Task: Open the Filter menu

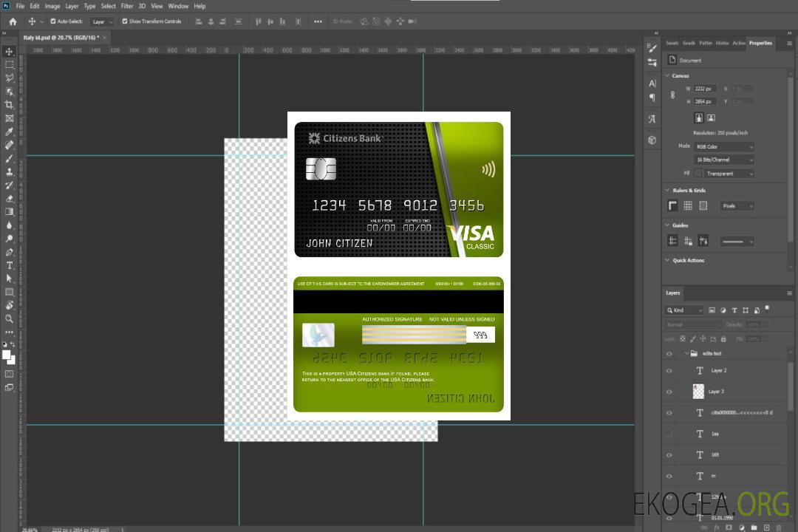Action: tap(127, 6)
